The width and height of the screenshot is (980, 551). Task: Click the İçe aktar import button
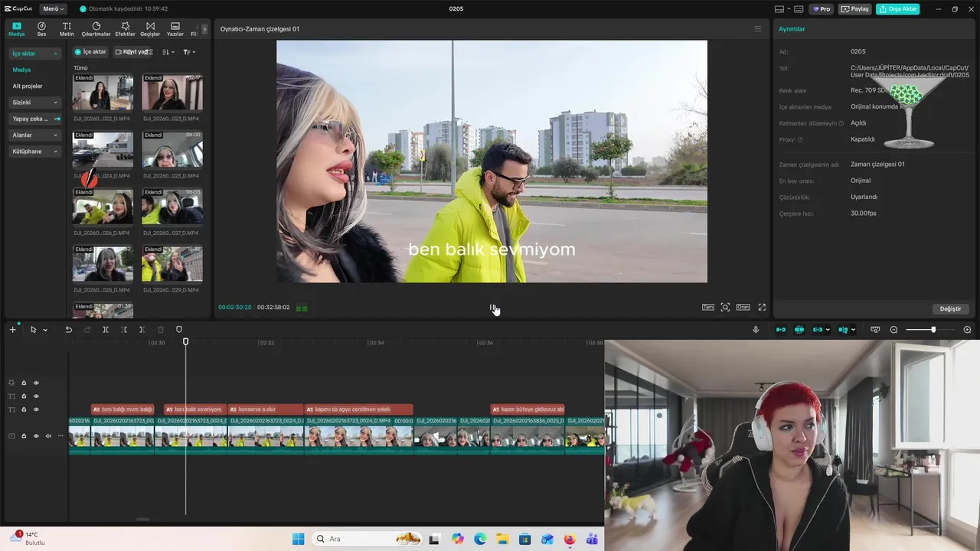90,52
